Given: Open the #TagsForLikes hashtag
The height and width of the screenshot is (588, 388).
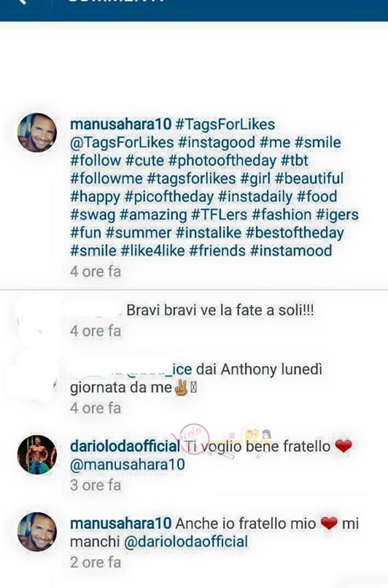Looking at the screenshot, I should coord(225,125).
